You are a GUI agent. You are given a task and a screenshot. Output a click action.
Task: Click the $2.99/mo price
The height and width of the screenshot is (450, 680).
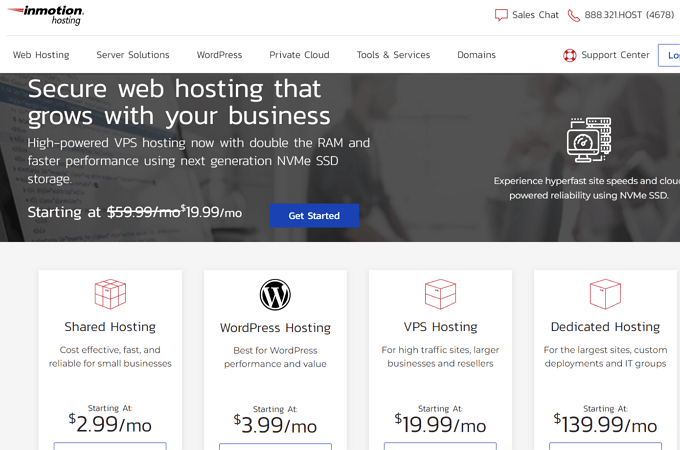pyautogui.click(x=110, y=423)
